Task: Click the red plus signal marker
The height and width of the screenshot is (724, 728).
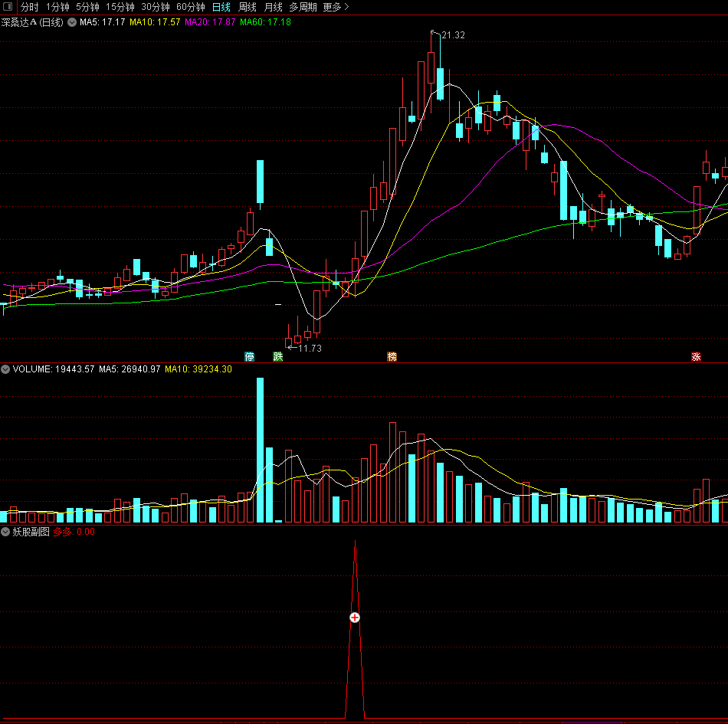Action: point(355,618)
